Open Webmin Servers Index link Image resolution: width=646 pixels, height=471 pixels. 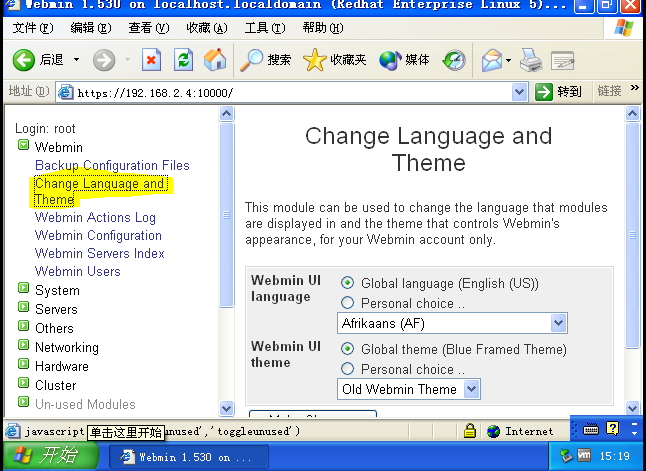pos(99,253)
